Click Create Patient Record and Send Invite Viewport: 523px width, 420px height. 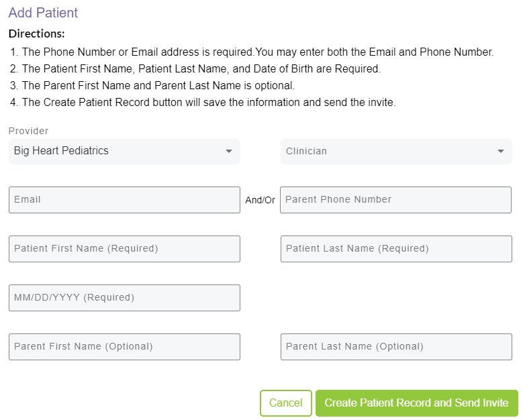416,403
